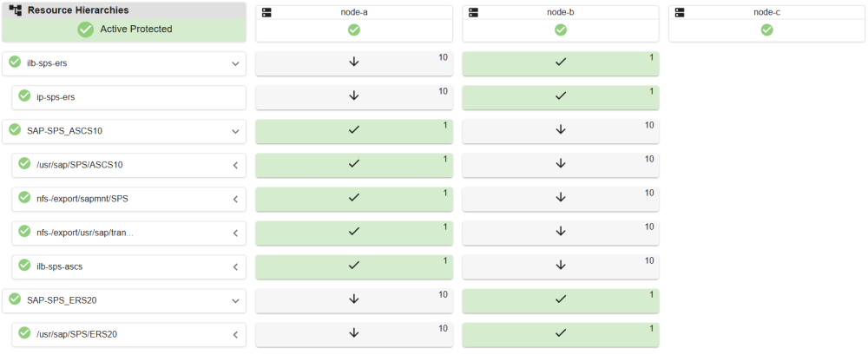868x355 pixels.
Task: Collapse the ilb-sps-ers hierarchy
Action: click(x=234, y=63)
